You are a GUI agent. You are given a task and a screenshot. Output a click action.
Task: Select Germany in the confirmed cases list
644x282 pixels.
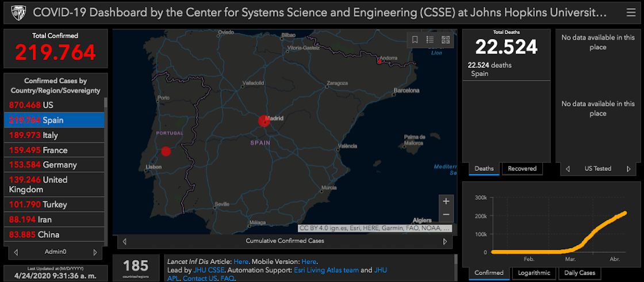54,165
